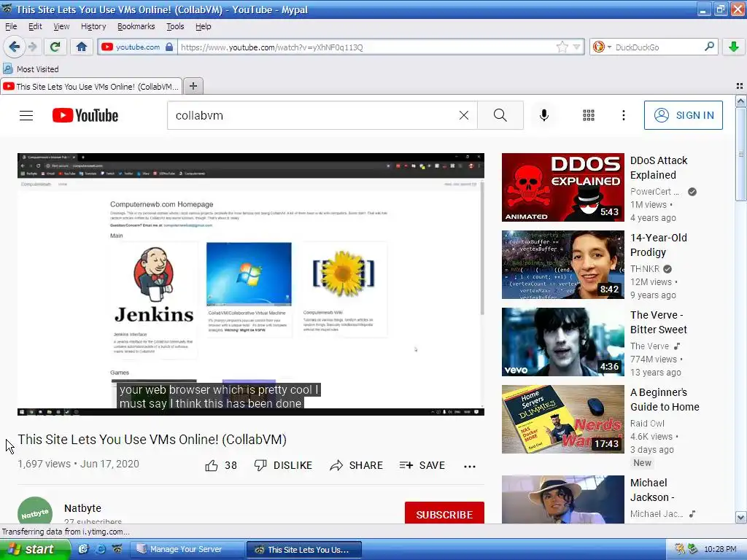Click the search bar magnifier icon
Viewport: 747px width, 560px height.
709,47
